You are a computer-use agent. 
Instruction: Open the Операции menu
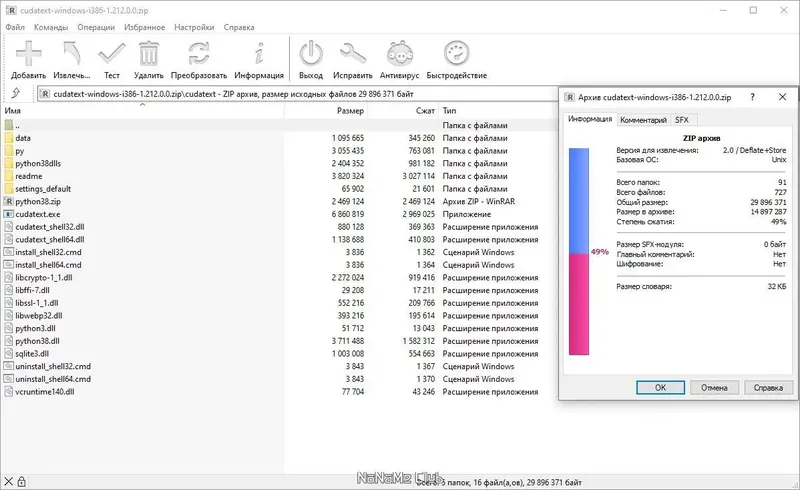(x=96, y=27)
